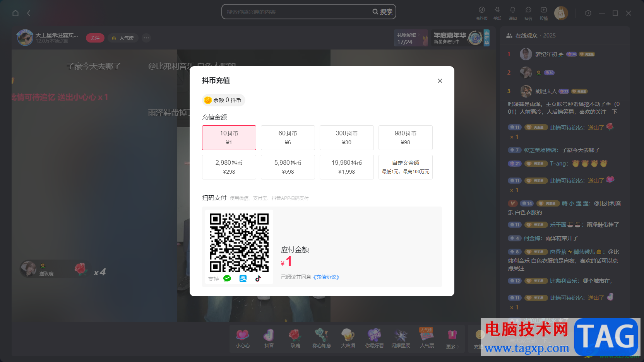Click the payment QR code
Screen dimensions: 644x362
click(239, 243)
